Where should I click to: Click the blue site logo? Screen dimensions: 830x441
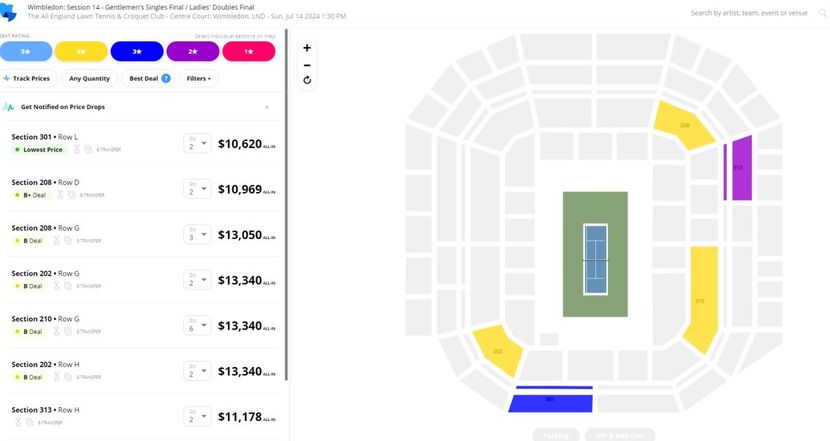8,12
